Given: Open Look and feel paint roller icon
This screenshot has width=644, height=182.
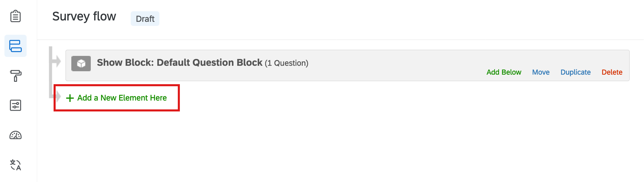Looking at the screenshot, I should pos(15,76).
